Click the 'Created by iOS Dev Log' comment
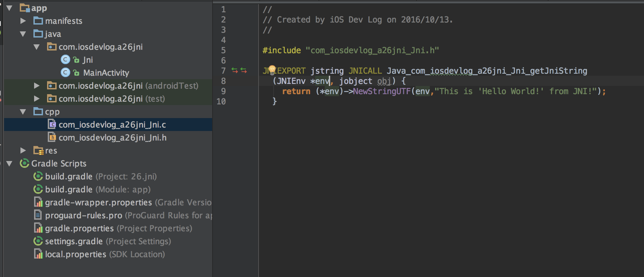 (358, 19)
